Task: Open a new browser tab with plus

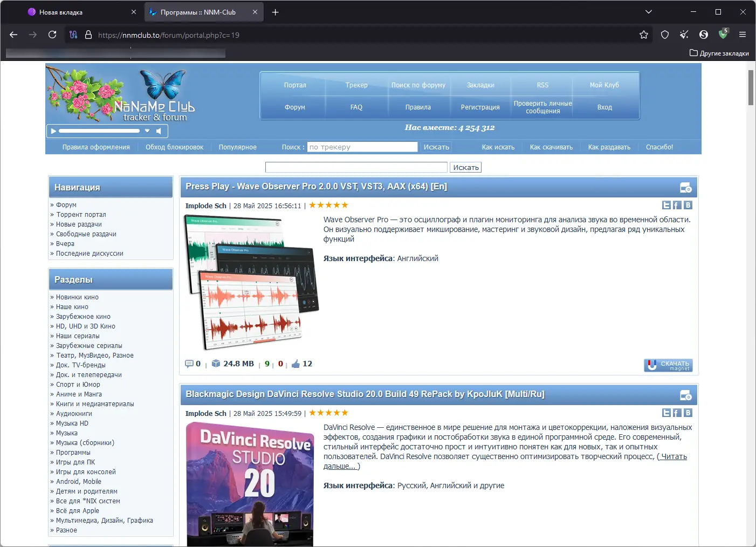Action: 276,12
